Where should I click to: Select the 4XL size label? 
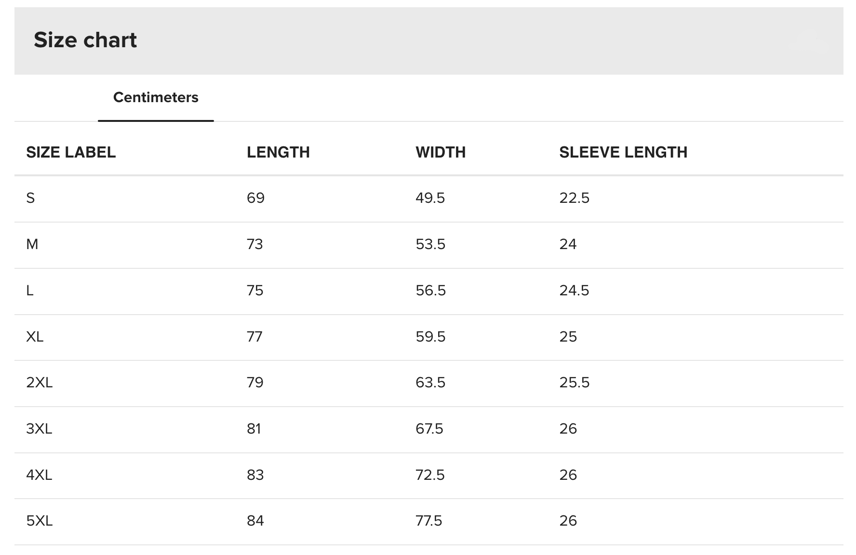(x=39, y=475)
